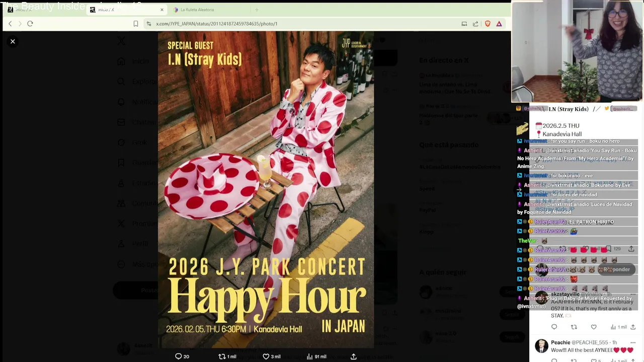The width and height of the screenshot is (644, 362).
Task: Repost the photo post with 1 mil reposts
Action: click(227, 356)
